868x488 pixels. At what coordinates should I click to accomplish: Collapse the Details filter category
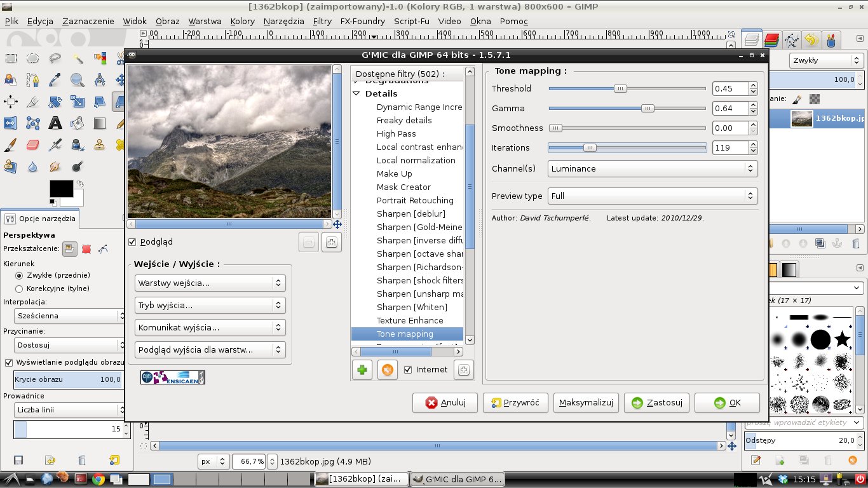click(x=356, y=94)
